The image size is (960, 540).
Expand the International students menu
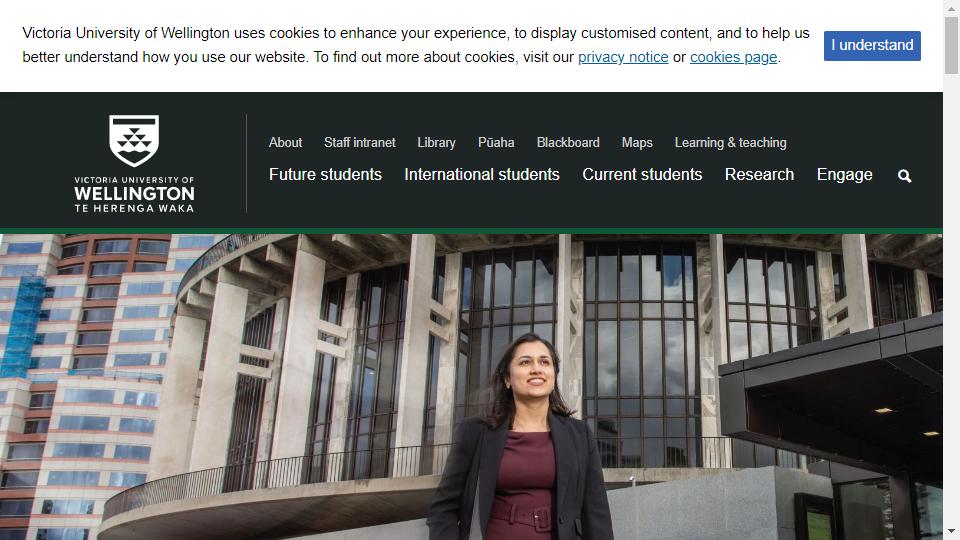coord(482,174)
